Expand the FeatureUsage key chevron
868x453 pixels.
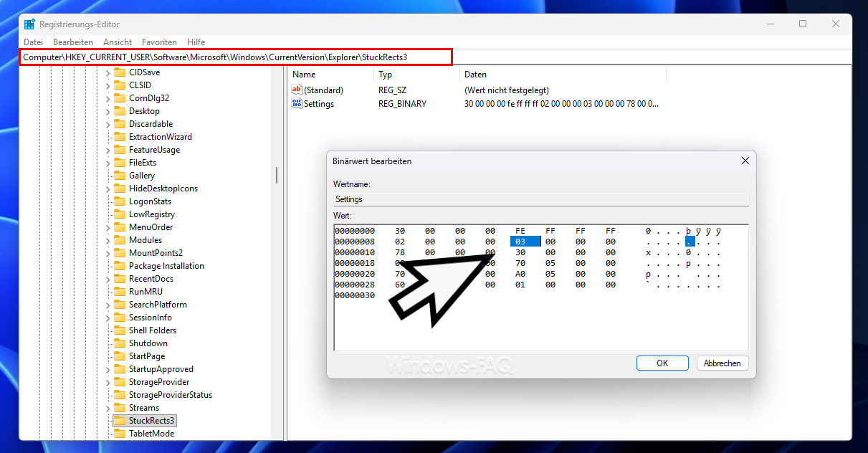[108, 150]
